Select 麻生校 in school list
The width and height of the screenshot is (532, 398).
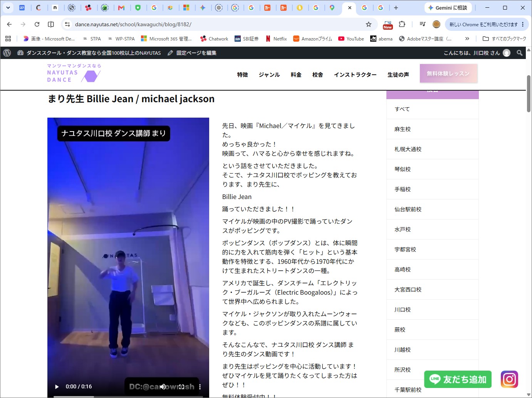pos(432,129)
